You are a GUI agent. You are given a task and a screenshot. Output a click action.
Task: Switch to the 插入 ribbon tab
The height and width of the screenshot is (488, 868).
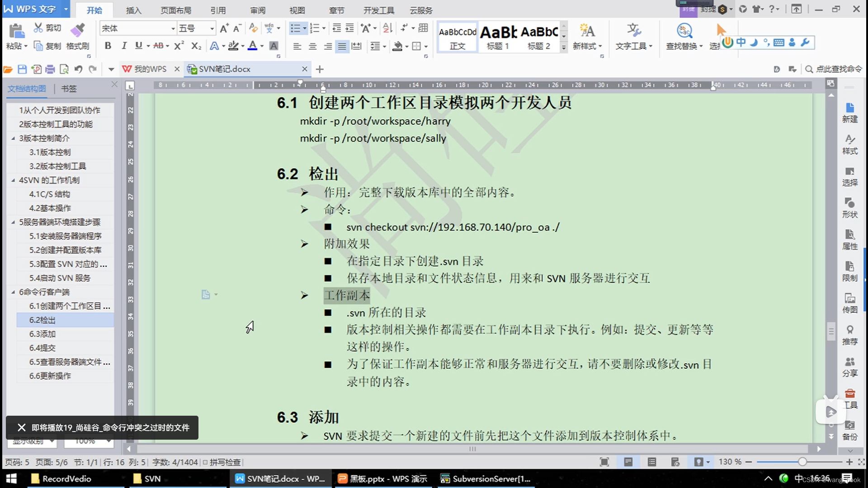click(x=133, y=9)
